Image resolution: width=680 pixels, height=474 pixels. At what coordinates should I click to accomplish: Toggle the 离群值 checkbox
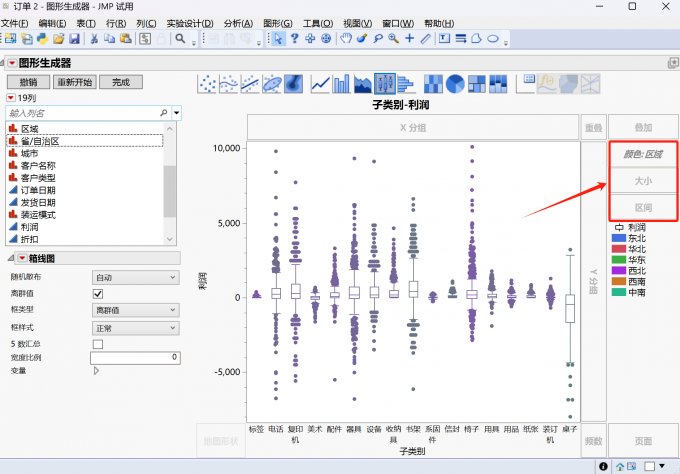[98, 294]
